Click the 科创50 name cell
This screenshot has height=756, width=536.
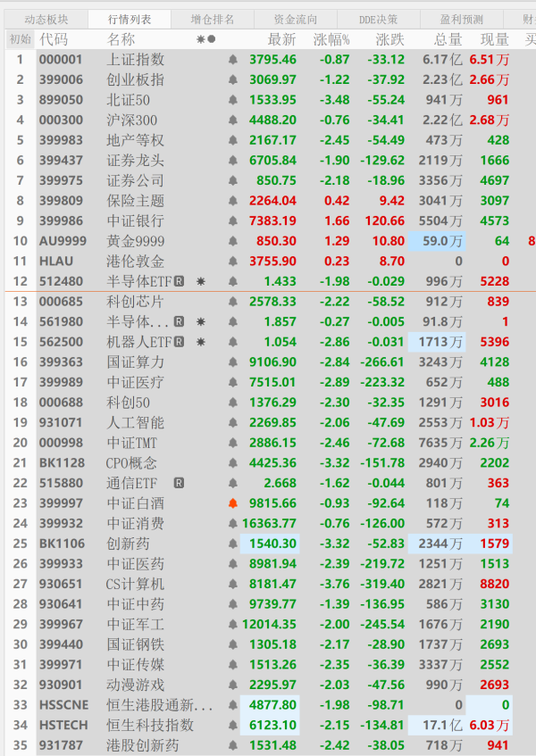tap(129, 403)
